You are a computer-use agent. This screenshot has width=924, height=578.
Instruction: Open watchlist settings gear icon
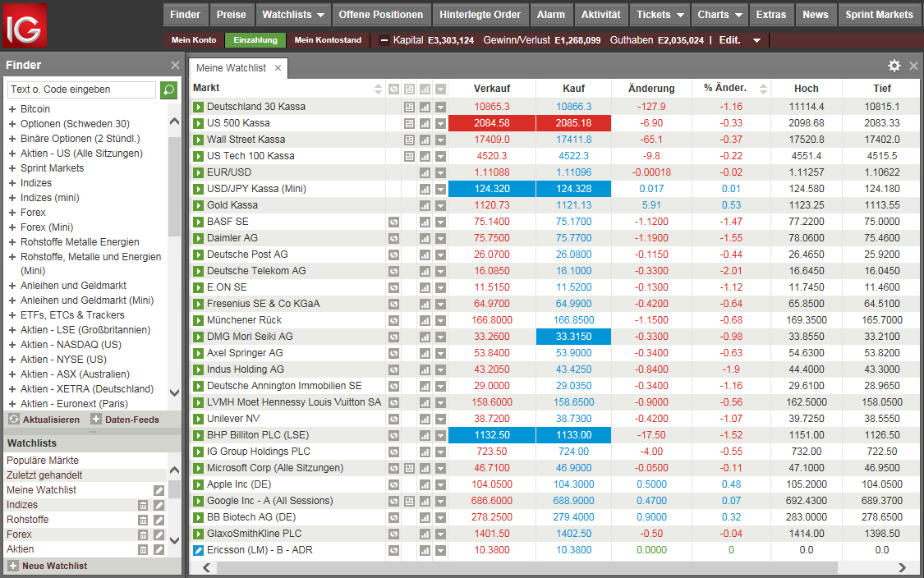pos(894,66)
